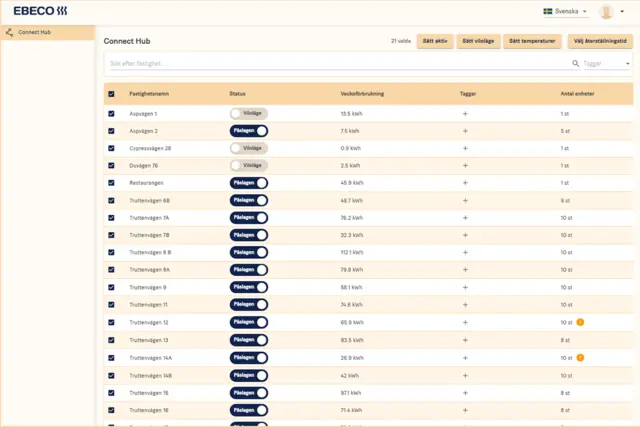640x427 pixels.
Task: Add a tag to Truttenvägen 7B
Action: (x=465, y=235)
